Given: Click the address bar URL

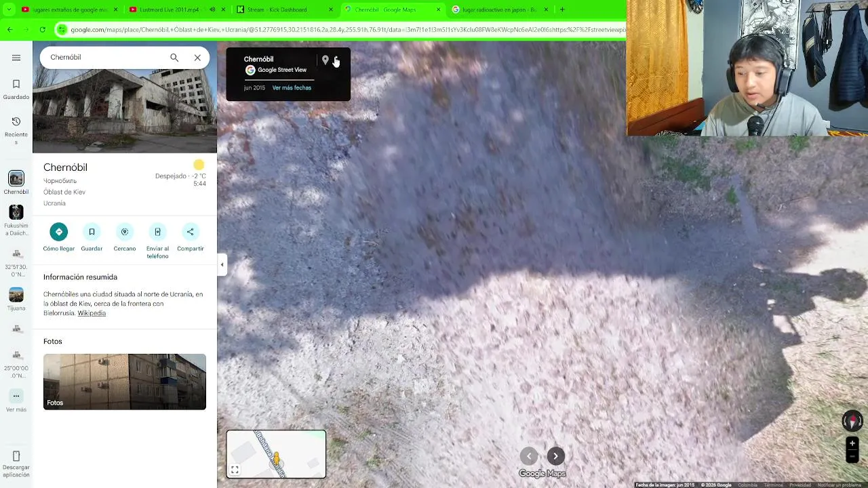Looking at the screenshot, I should pyautogui.click(x=347, y=30).
